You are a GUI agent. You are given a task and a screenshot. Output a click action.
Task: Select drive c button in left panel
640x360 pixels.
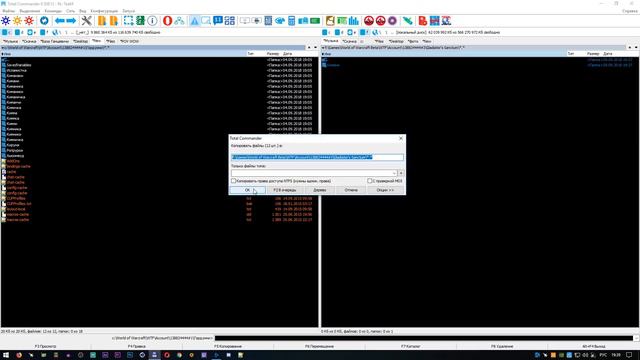coord(7,32)
